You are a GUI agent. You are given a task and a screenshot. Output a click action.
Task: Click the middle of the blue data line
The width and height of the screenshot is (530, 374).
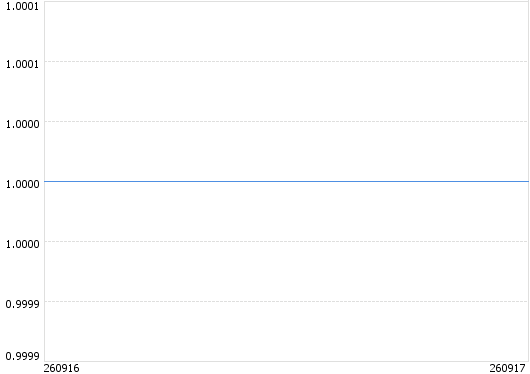point(286,182)
